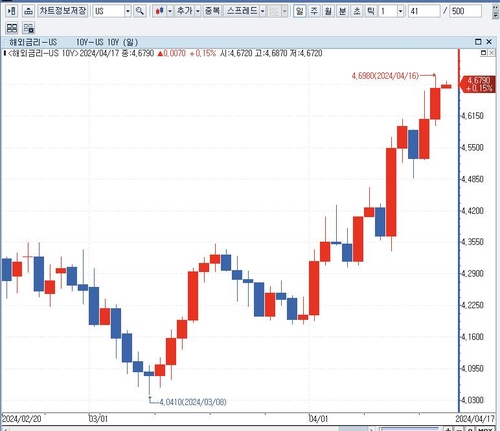Switch to the 월 monthly period

(x=328, y=11)
